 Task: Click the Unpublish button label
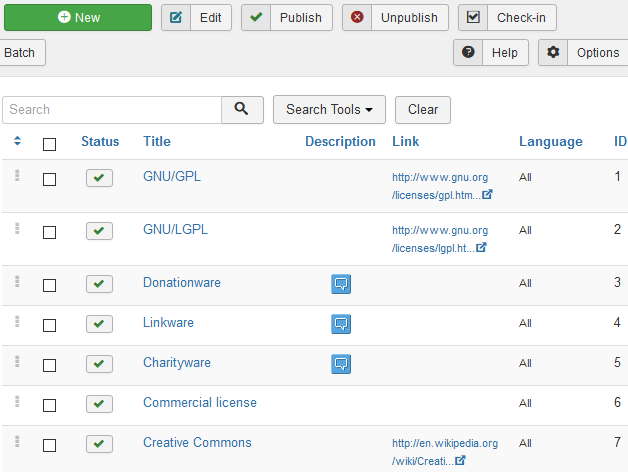pyautogui.click(x=409, y=18)
